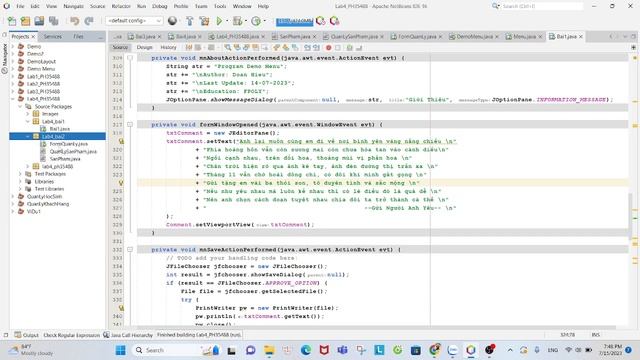The height and width of the screenshot is (360, 640).
Task: Open the Navigator side panel tab
Action: (4, 59)
